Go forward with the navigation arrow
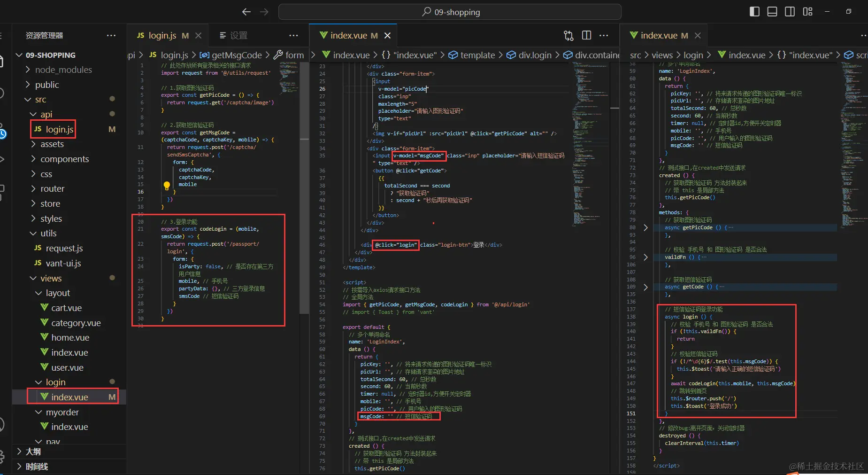 tap(264, 12)
